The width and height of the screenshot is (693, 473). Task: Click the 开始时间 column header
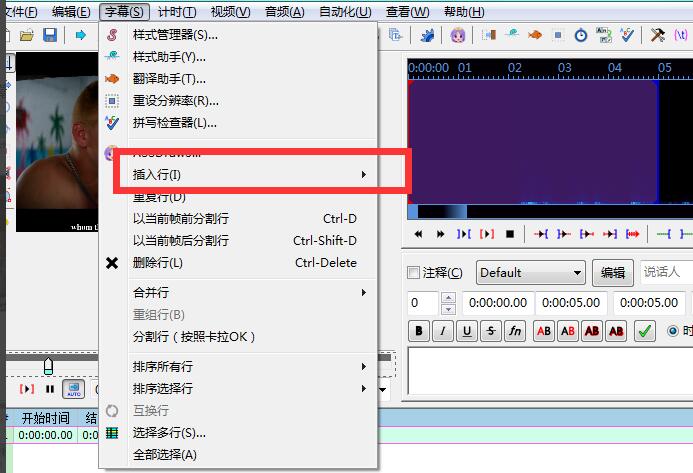[46, 418]
